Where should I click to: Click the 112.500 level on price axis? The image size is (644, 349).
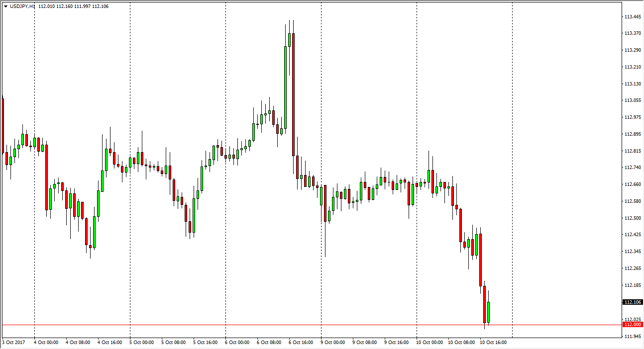click(x=632, y=218)
